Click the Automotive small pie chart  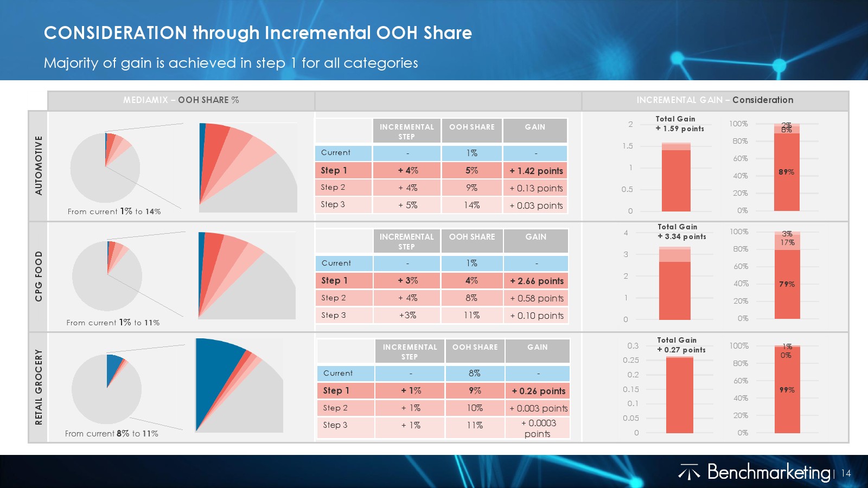pos(105,168)
